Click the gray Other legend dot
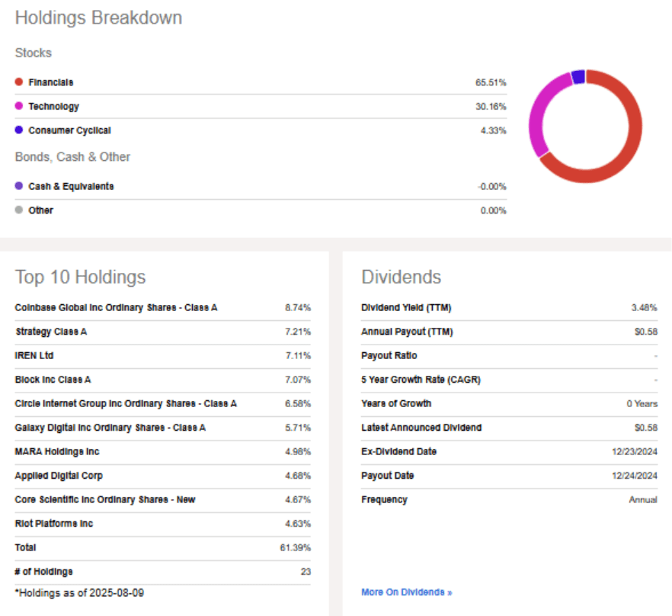Screen dimensions: 672x616 click(x=18, y=210)
